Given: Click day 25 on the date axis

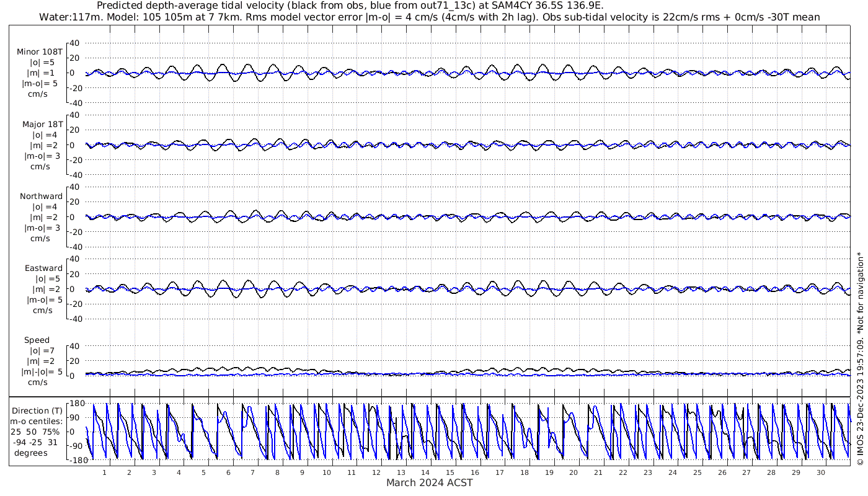Looking at the screenshot, I should 697,472.
